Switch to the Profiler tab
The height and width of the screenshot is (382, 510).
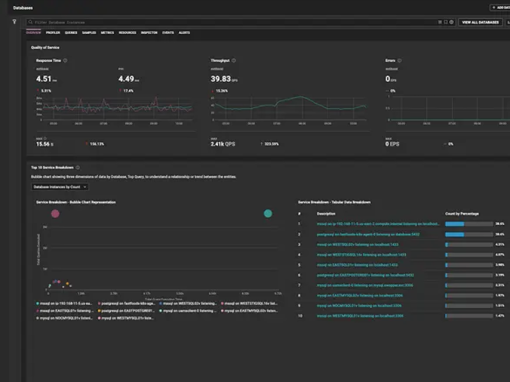(53, 33)
